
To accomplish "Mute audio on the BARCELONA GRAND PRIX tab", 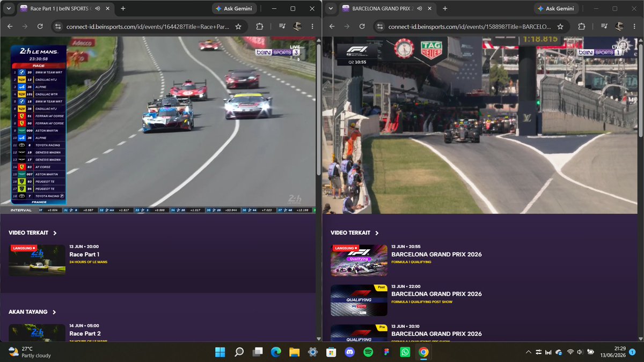I will [x=420, y=9].
